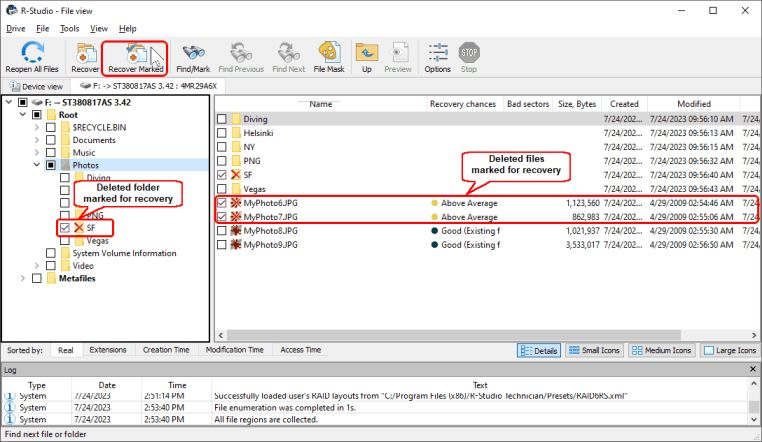Click the Recover toolbar icon

[86, 52]
